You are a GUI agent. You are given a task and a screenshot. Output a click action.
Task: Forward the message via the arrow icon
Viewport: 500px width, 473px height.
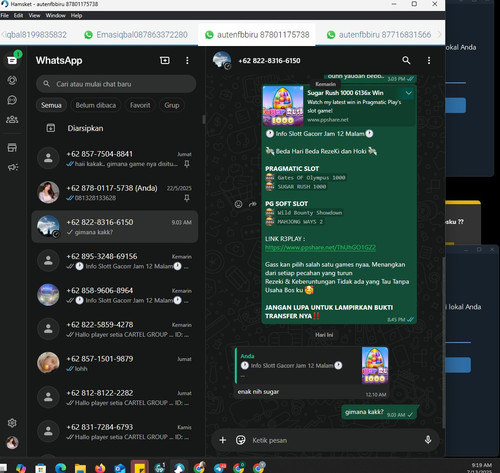tap(253, 204)
